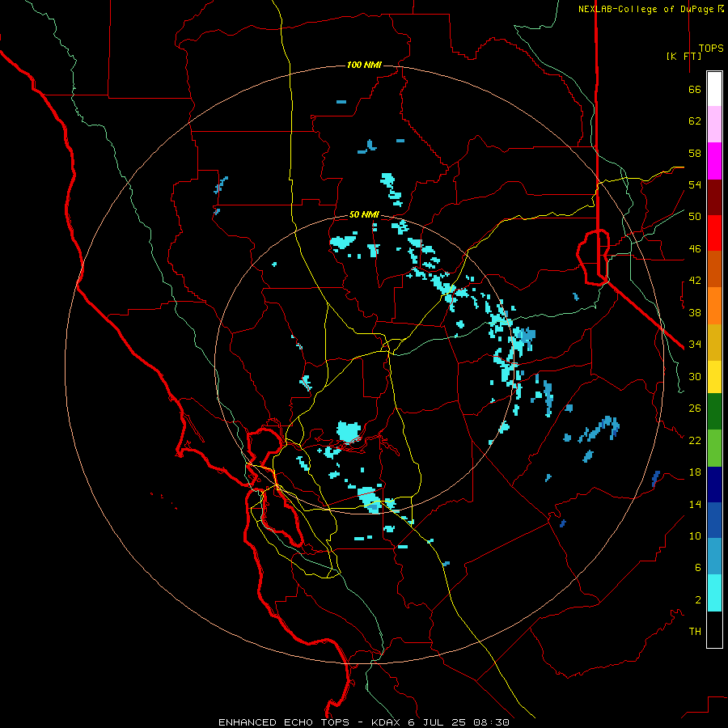Click the dark red 54 K FT swatch
Image resolution: width=728 pixels, height=728 pixels.
click(714, 197)
